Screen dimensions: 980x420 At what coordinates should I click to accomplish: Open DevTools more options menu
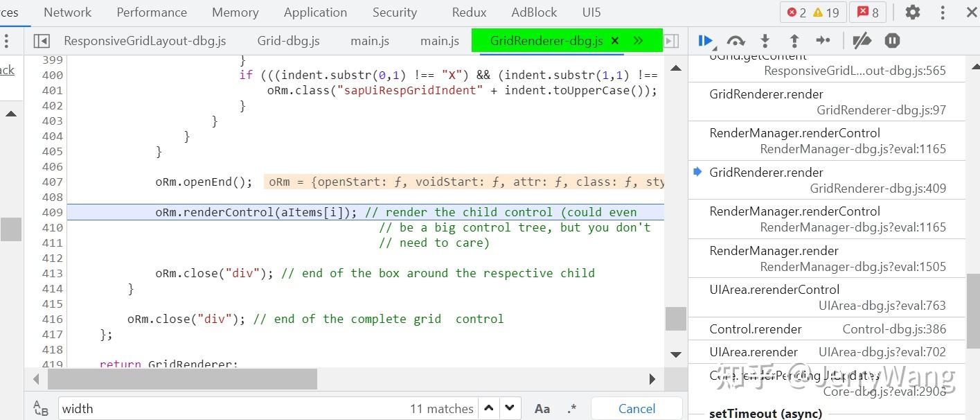click(x=943, y=12)
